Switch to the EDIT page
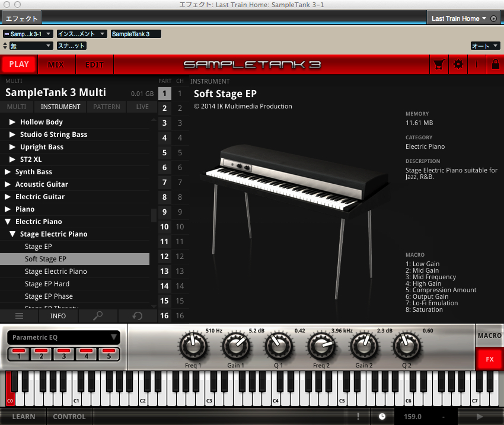Screen dimensions: 504x425 (x=94, y=64)
